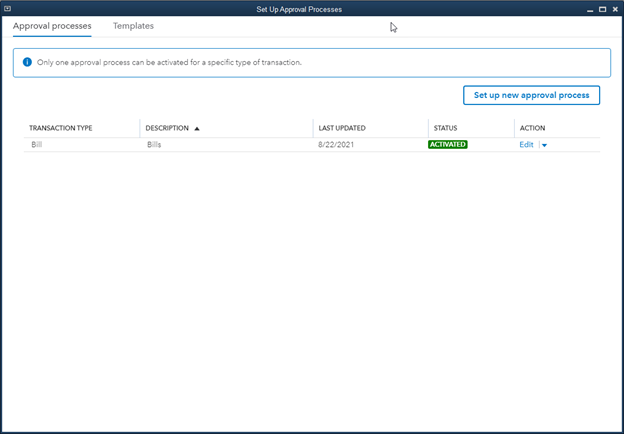The width and height of the screenshot is (624, 434).
Task: Open the window system menu icon
Action: click(x=7, y=9)
